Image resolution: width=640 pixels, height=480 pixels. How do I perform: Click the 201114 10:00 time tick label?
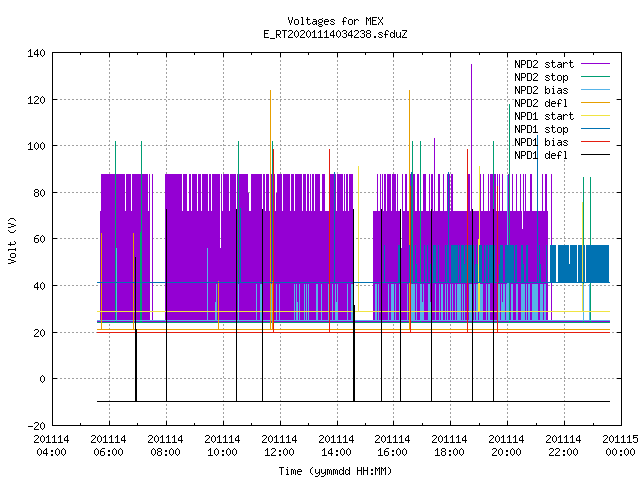pos(222,446)
